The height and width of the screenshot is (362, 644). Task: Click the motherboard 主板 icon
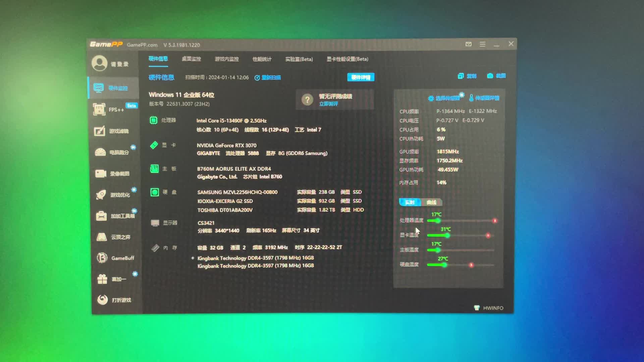pos(154,169)
